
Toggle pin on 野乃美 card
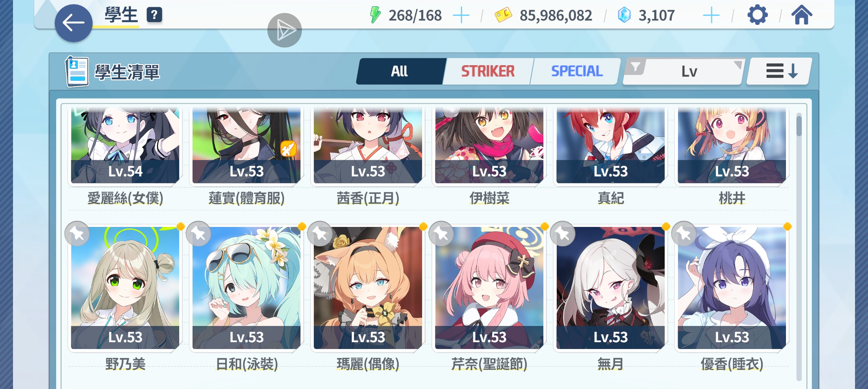coord(77,234)
